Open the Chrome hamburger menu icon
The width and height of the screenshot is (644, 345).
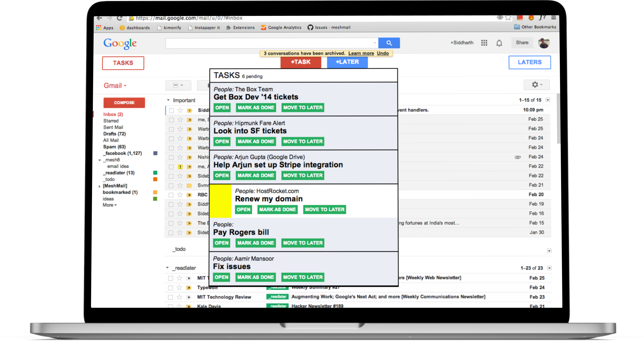(x=553, y=18)
